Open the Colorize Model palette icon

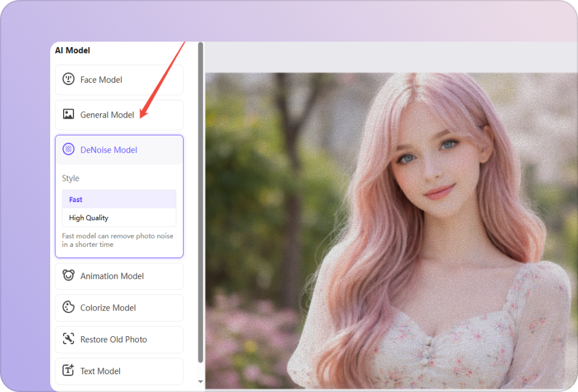click(70, 307)
